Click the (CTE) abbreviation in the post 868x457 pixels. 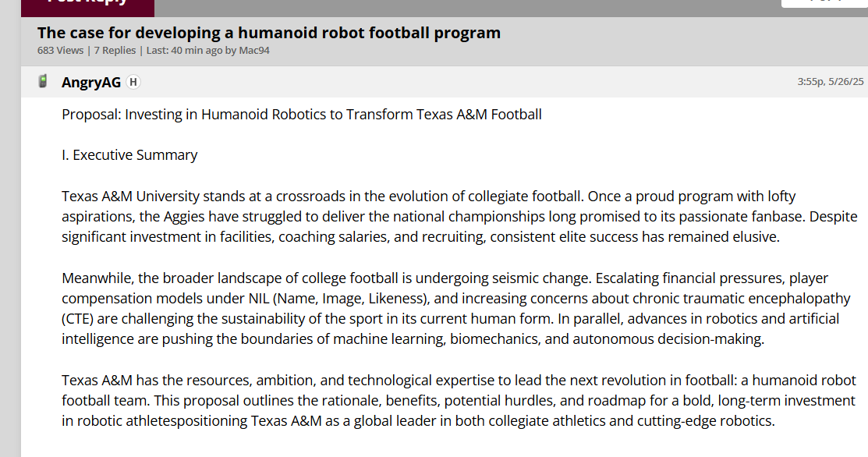point(77,319)
